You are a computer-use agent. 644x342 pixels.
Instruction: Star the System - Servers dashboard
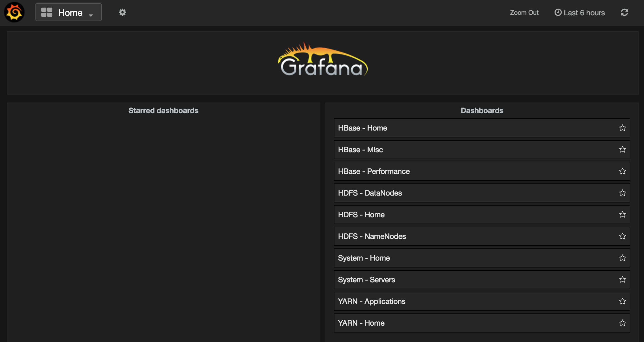coord(622,280)
